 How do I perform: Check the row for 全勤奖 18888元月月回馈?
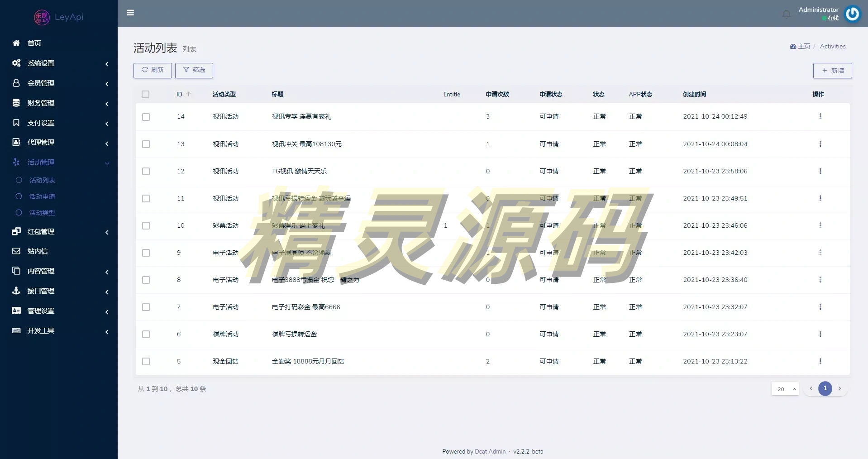(x=146, y=361)
